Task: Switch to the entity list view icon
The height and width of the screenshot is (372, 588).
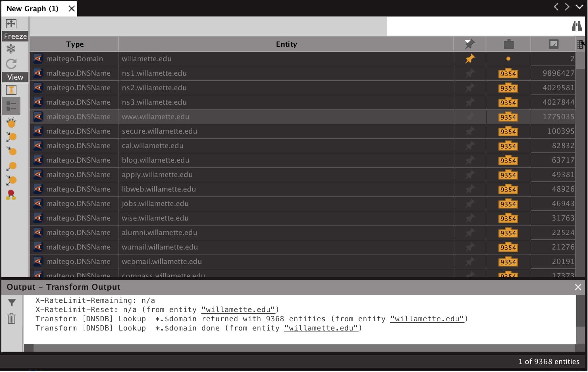Action: click(x=11, y=106)
